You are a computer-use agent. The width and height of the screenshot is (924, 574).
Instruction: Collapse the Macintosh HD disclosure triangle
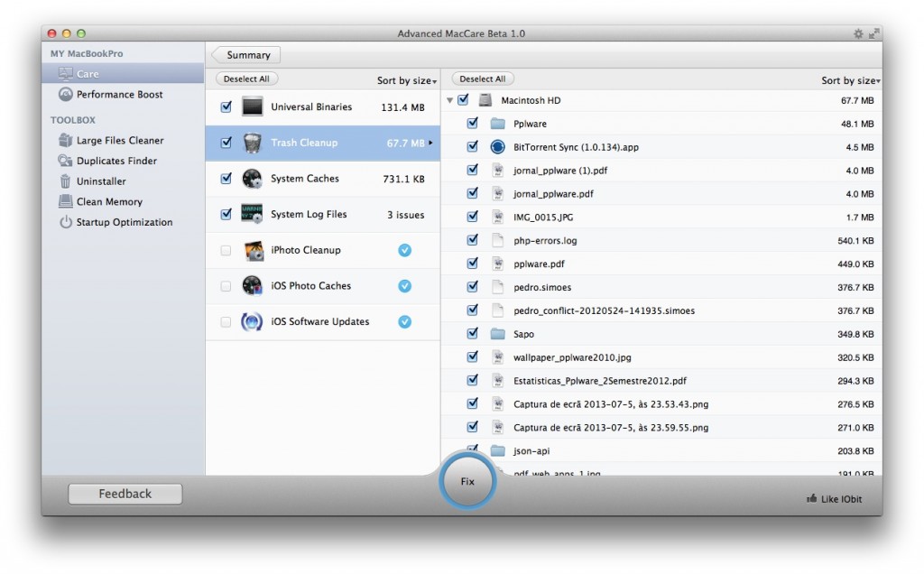pos(450,101)
